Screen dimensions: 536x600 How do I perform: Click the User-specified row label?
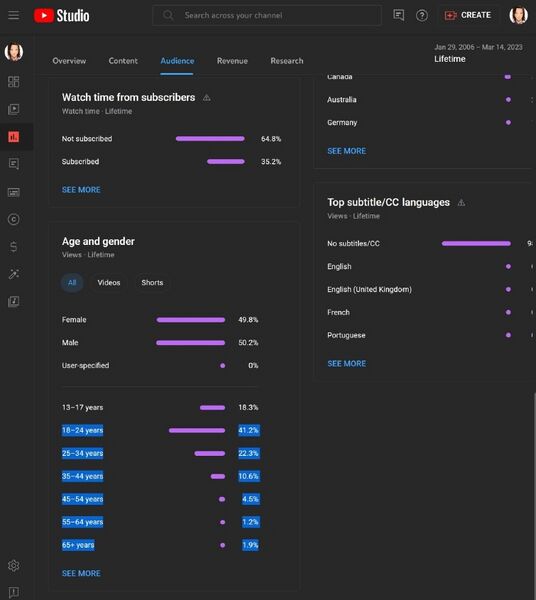pyautogui.click(x=85, y=365)
